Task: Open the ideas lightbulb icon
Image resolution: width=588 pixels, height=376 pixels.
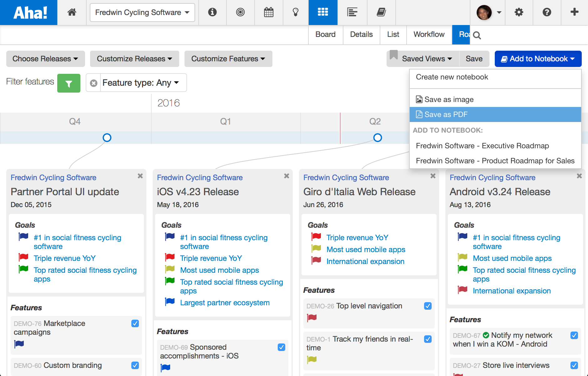Action: [296, 12]
